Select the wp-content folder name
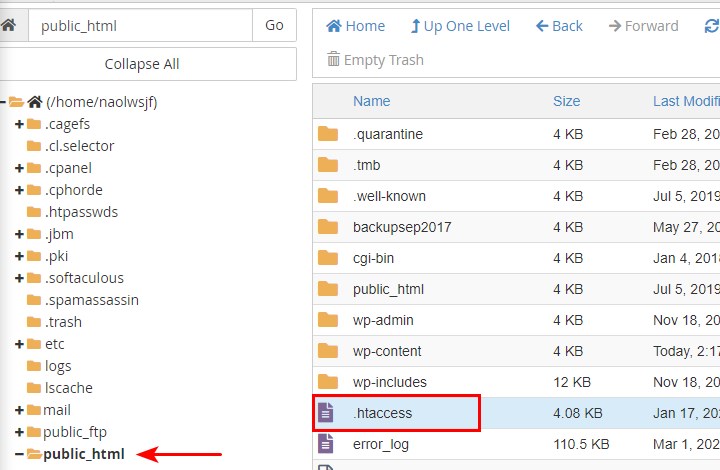This screenshot has width=720, height=470. point(387,351)
